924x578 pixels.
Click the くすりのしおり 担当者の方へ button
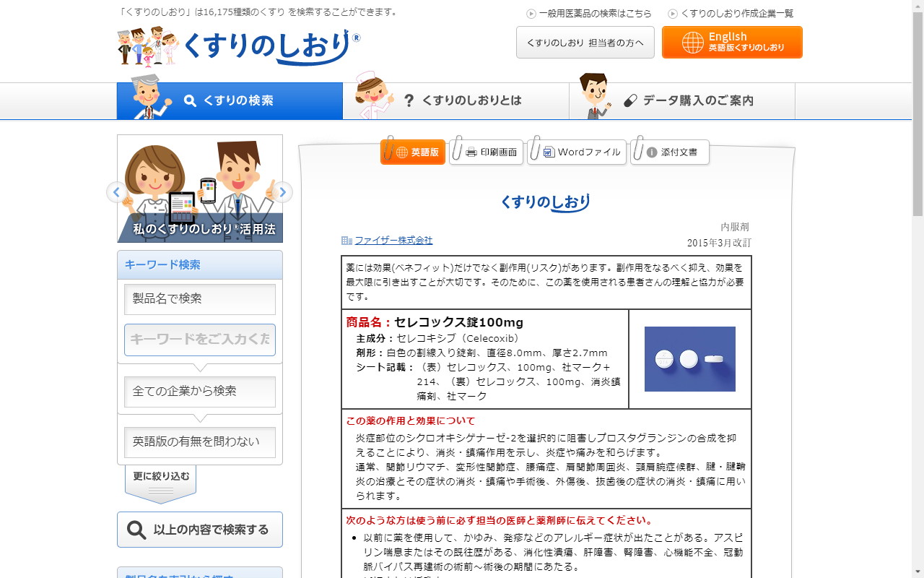coord(585,42)
